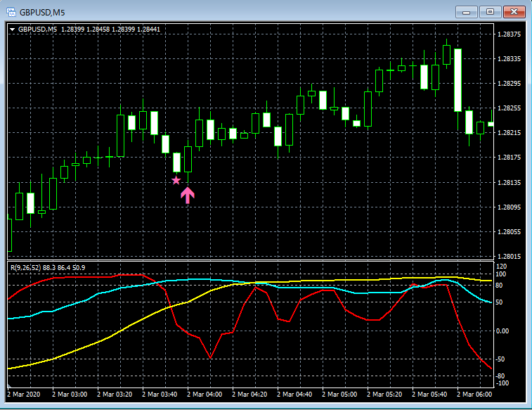Click the 2 Mar 06:00 time label
532x410 pixels.
pos(475,395)
